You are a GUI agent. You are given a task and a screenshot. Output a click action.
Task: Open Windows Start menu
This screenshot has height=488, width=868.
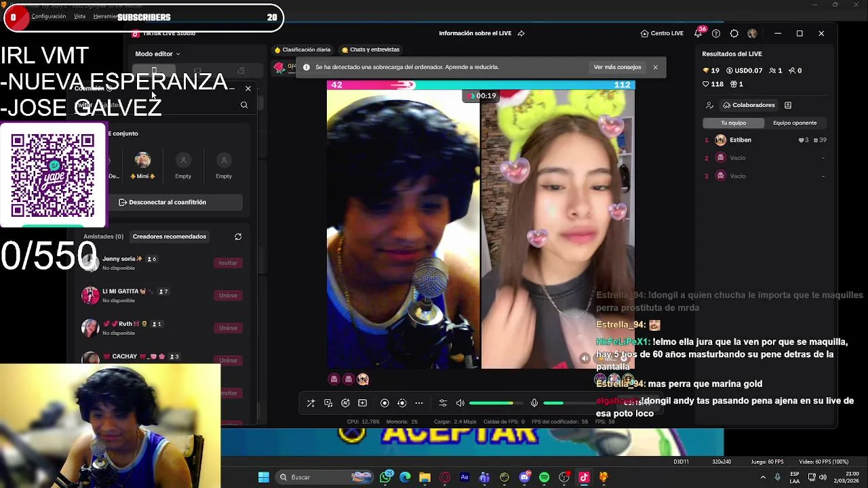(263, 477)
